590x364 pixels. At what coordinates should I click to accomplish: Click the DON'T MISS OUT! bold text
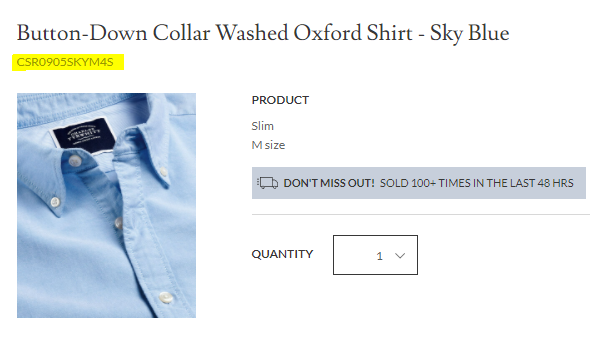[x=329, y=183]
